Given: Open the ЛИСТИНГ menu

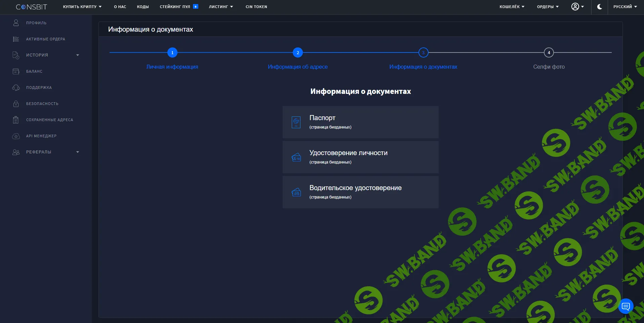Looking at the screenshot, I should [x=220, y=6].
